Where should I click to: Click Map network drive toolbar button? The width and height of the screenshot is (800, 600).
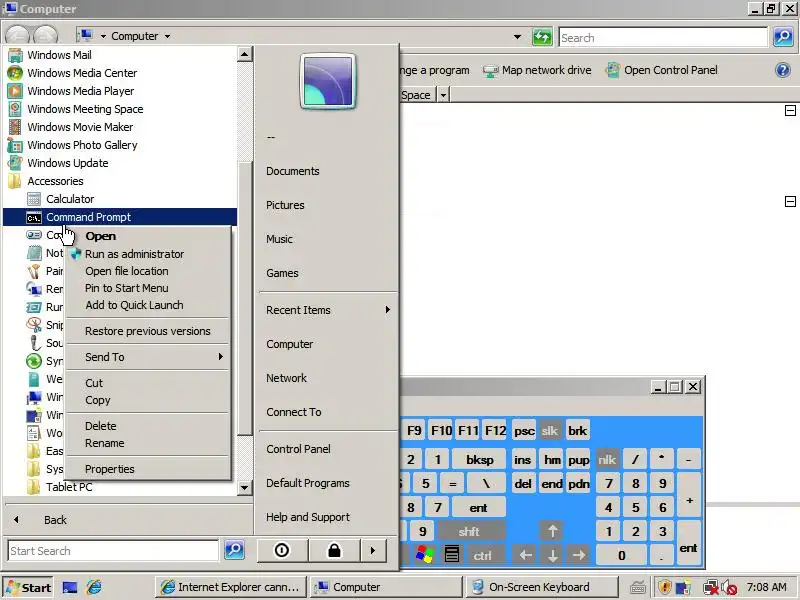pyautogui.click(x=537, y=70)
